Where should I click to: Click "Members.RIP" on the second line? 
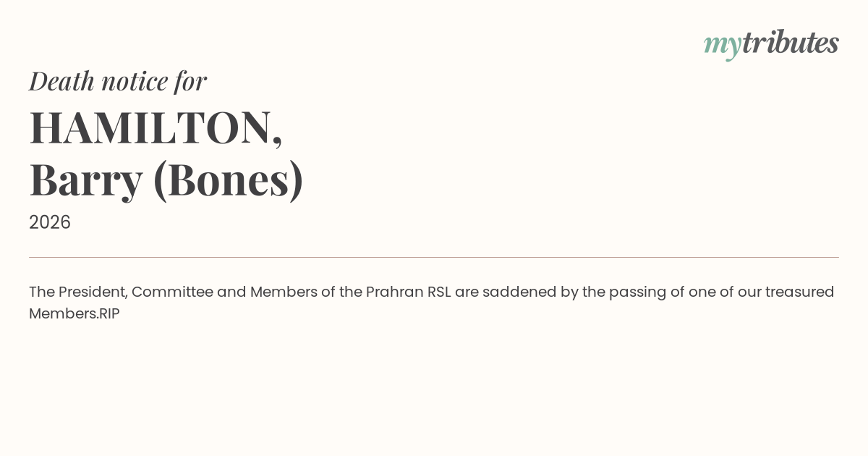[x=75, y=313]
